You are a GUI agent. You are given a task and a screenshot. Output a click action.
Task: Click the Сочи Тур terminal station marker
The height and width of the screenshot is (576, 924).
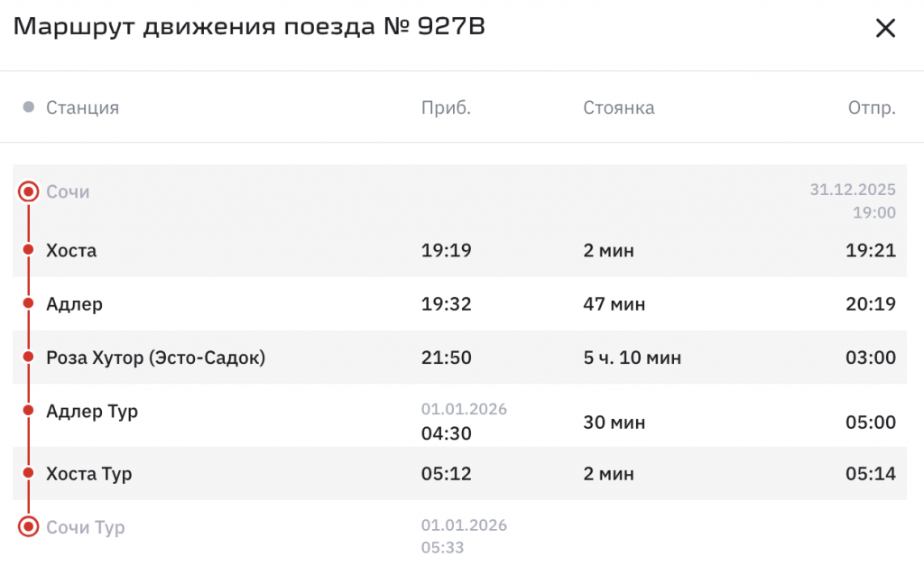pyautogui.click(x=28, y=526)
